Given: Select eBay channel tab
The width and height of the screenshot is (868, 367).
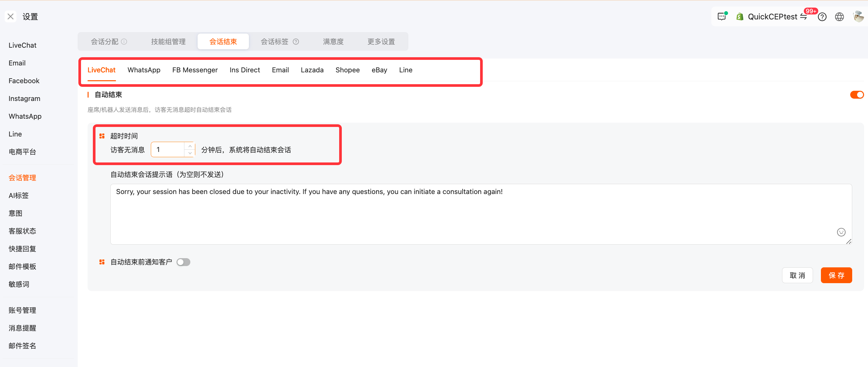Looking at the screenshot, I should point(379,70).
